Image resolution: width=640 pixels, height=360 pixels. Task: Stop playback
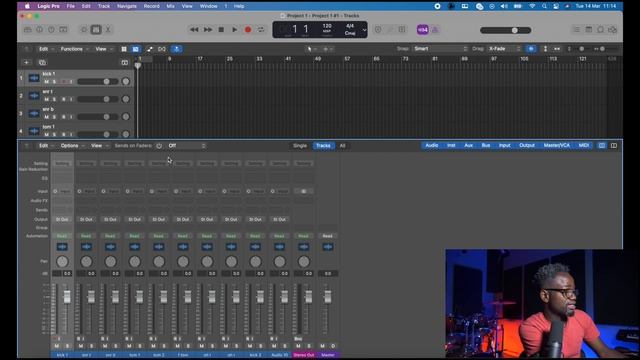221,30
